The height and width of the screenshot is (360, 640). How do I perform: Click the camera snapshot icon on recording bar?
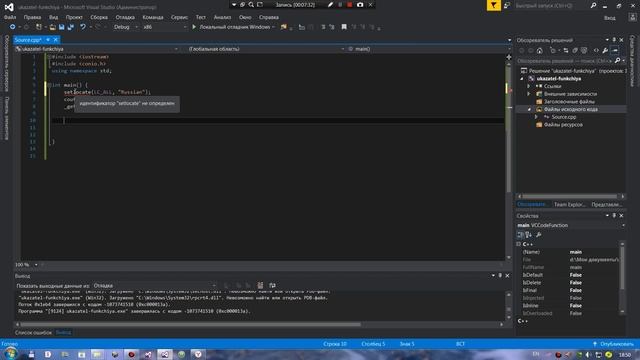coord(360,5)
